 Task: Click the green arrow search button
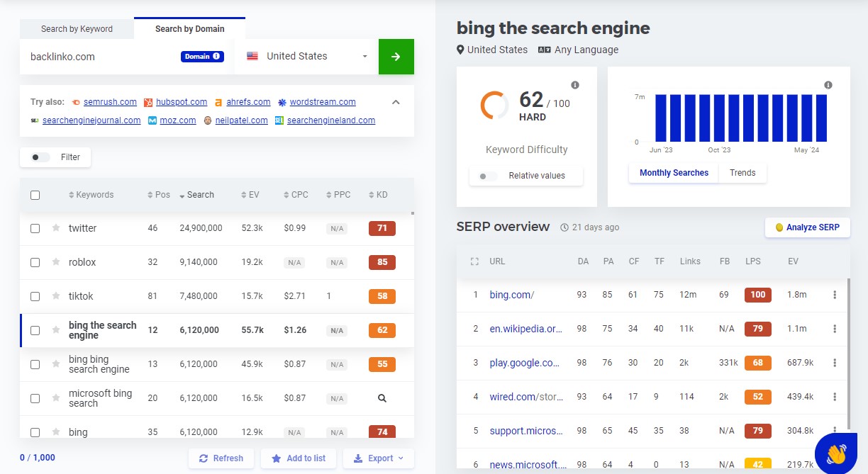396,57
